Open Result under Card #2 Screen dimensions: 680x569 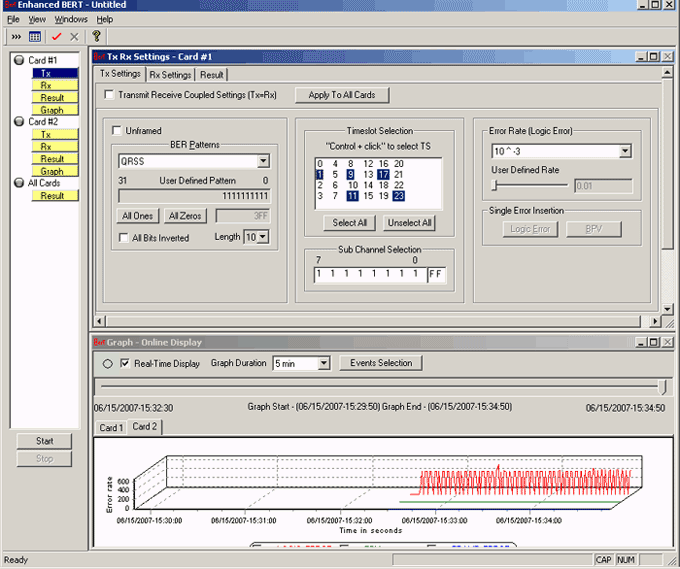coord(55,159)
